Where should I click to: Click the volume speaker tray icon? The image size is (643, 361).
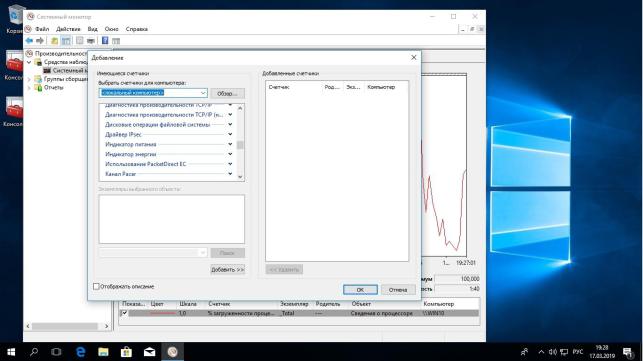(x=553, y=352)
